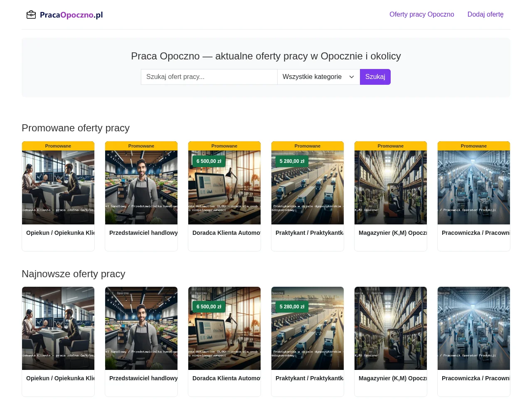The height and width of the screenshot is (399, 532).
Task: Click the promoted 5 280,00 zł salary badge
Action: [x=292, y=161]
